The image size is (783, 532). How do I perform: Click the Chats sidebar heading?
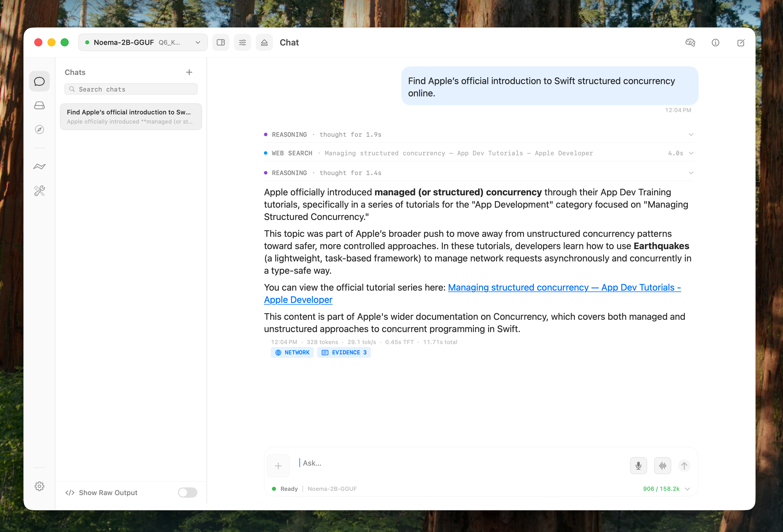(x=75, y=72)
